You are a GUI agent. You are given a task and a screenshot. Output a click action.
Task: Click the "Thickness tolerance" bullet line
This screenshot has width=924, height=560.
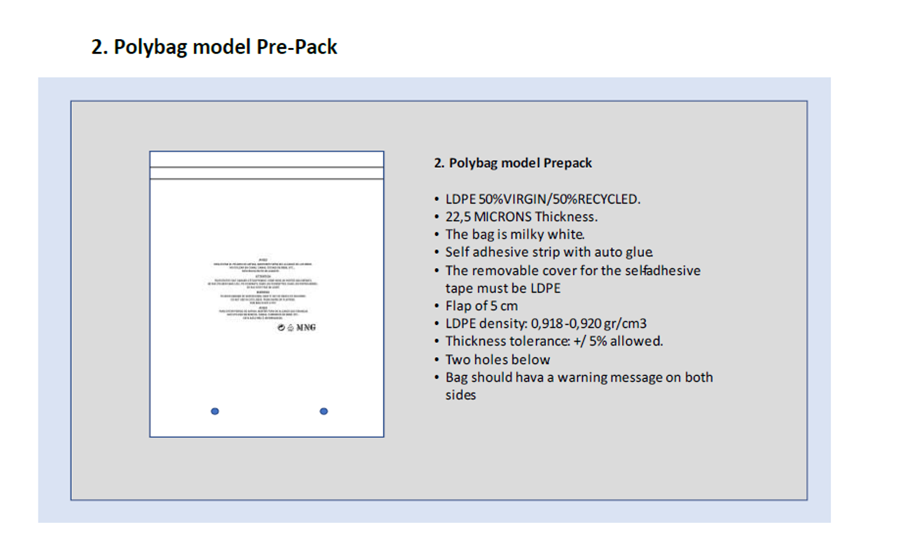[x=553, y=341]
